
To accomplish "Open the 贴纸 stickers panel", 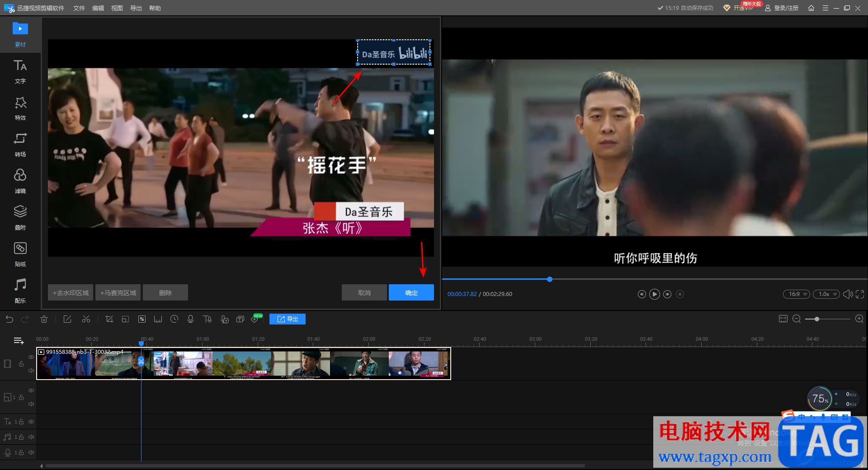I will [20, 255].
